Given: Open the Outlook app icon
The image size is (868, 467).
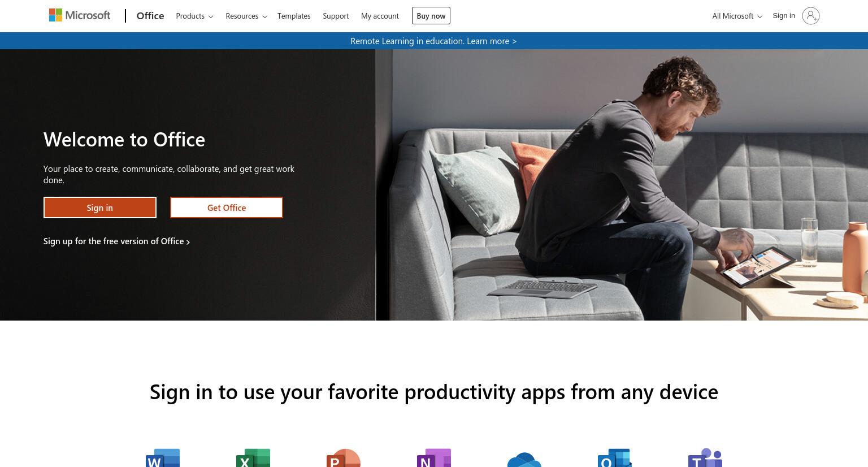Looking at the screenshot, I should pos(615,457).
